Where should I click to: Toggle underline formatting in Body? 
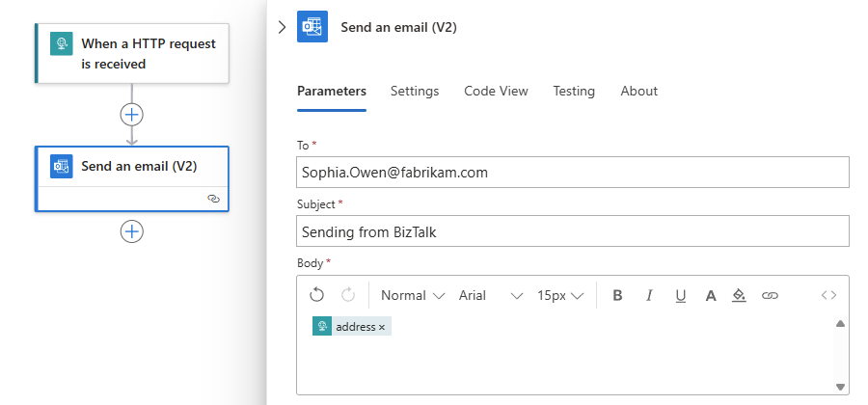tap(680, 295)
